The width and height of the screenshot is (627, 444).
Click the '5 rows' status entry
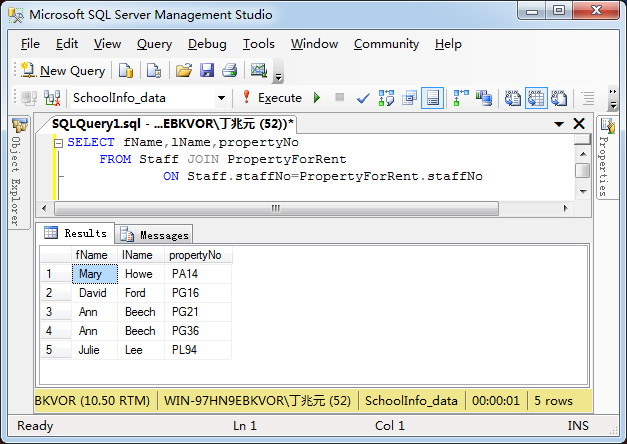click(553, 400)
